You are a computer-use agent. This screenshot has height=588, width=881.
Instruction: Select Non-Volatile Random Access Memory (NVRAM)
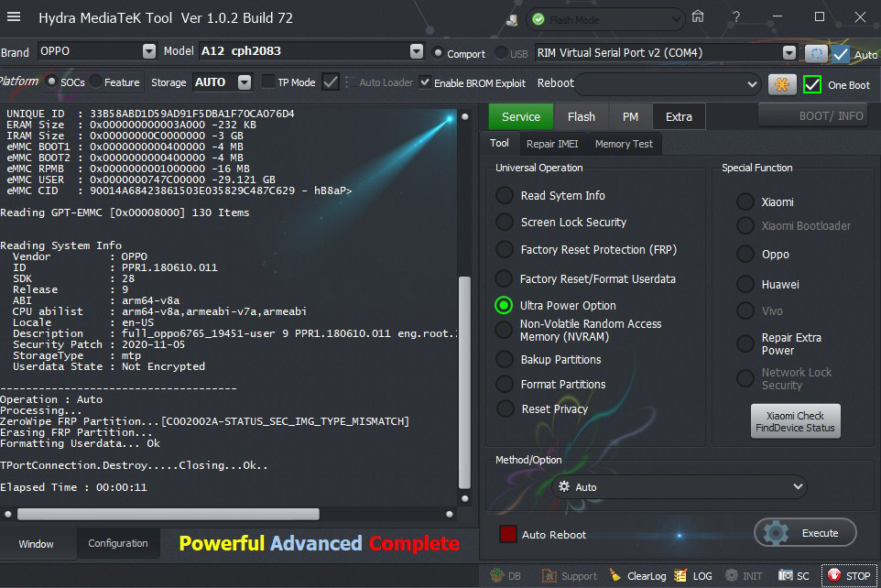coord(504,330)
